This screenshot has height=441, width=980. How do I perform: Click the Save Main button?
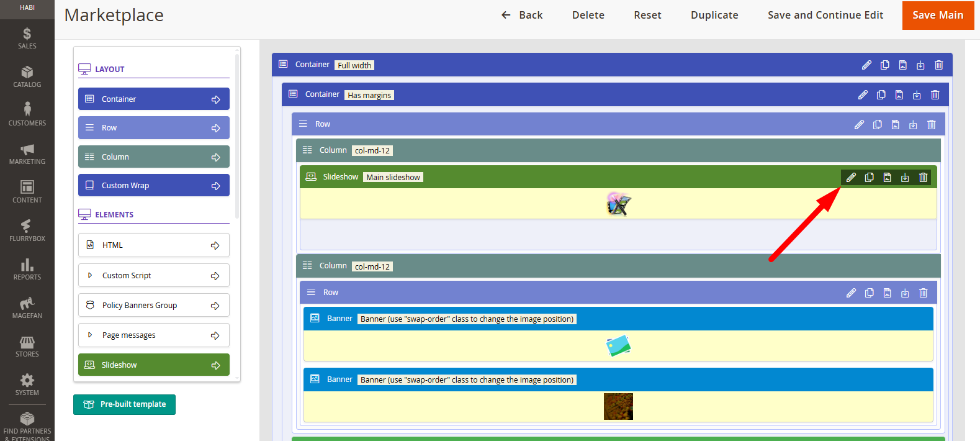click(x=938, y=15)
